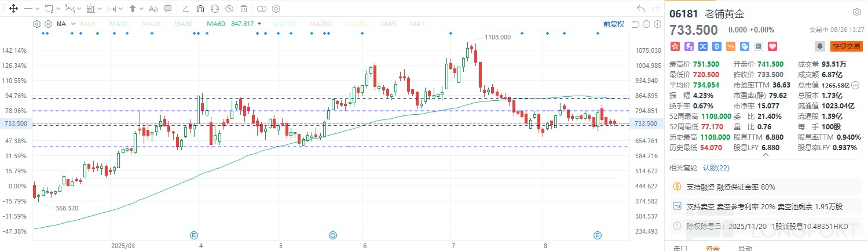
Task: Click the Q quarterly event marker
Action: pyautogui.click(x=332, y=235)
